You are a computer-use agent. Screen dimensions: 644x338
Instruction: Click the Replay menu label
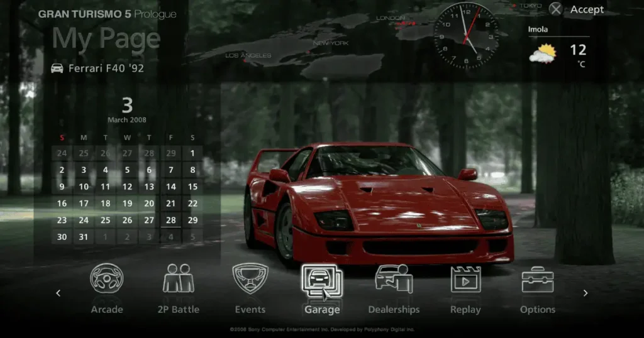tap(465, 310)
